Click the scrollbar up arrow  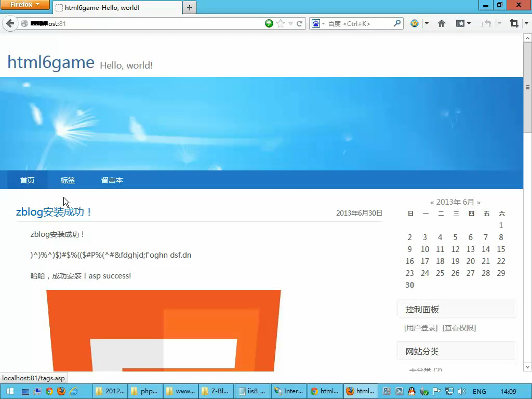(x=528, y=37)
